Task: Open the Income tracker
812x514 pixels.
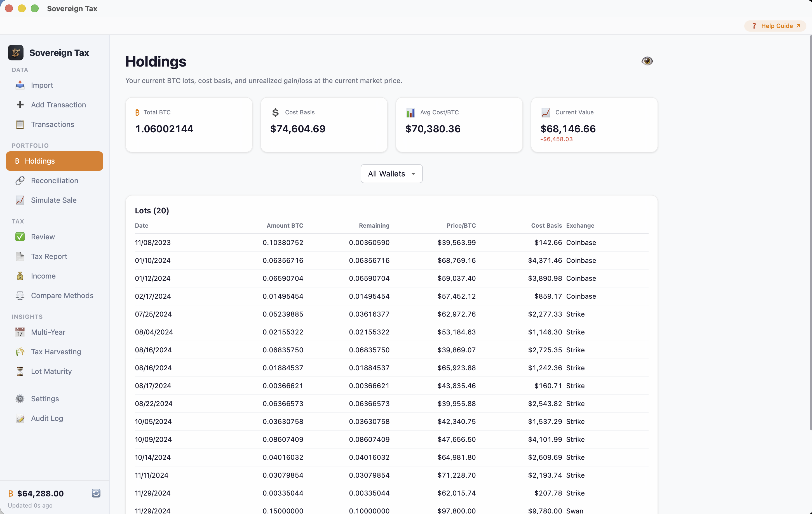Action: [x=43, y=276]
